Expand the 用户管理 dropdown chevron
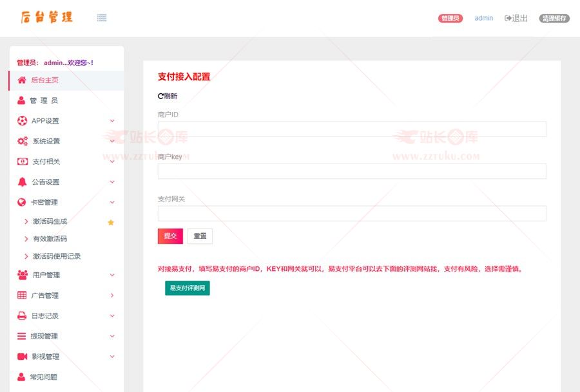The image size is (580, 392). pos(112,275)
